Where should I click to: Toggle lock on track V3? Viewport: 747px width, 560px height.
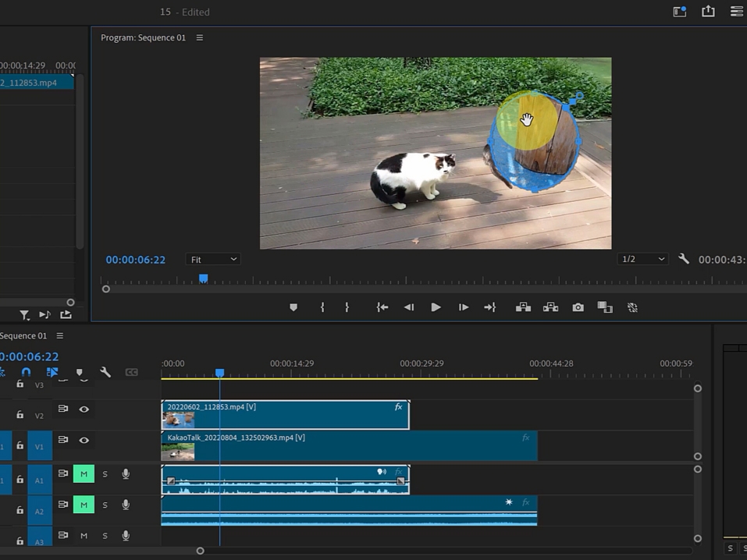[x=20, y=384]
